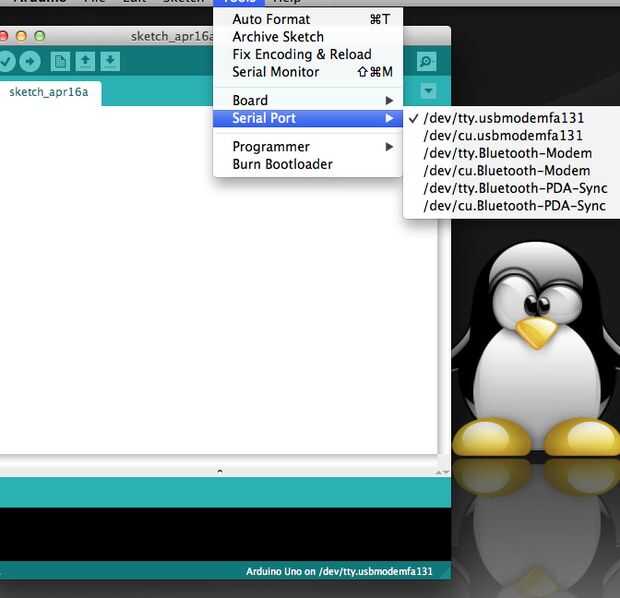Switch to the sketch_apr16a tab
The width and height of the screenshot is (620, 598).
[49, 92]
